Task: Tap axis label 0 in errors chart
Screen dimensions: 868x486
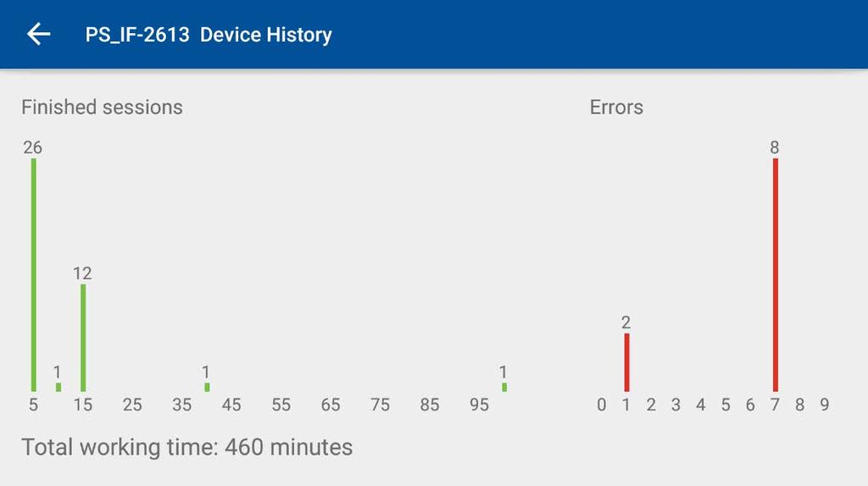Action: tap(602, 405)
